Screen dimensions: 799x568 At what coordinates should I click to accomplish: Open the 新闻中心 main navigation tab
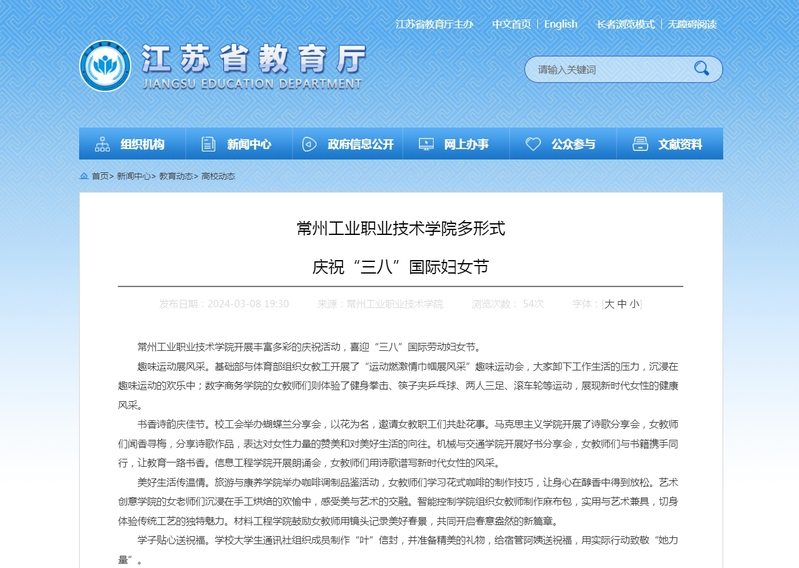coord(248,144)
